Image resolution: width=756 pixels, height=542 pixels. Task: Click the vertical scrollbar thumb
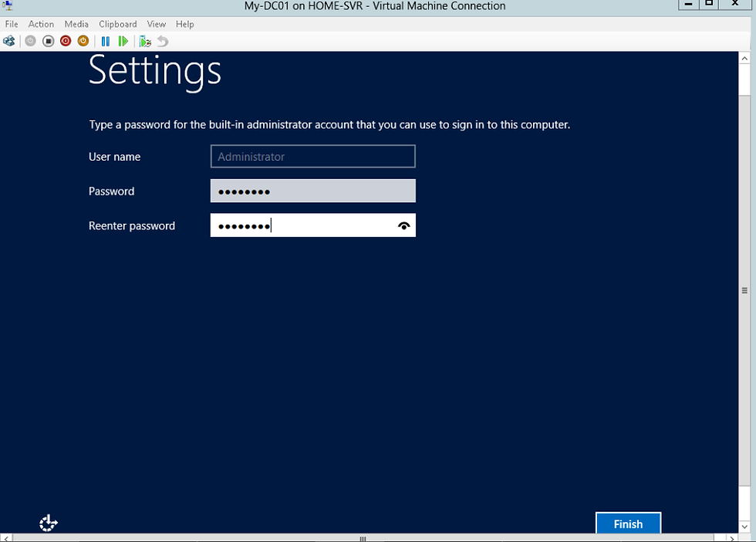coord(744,290)
